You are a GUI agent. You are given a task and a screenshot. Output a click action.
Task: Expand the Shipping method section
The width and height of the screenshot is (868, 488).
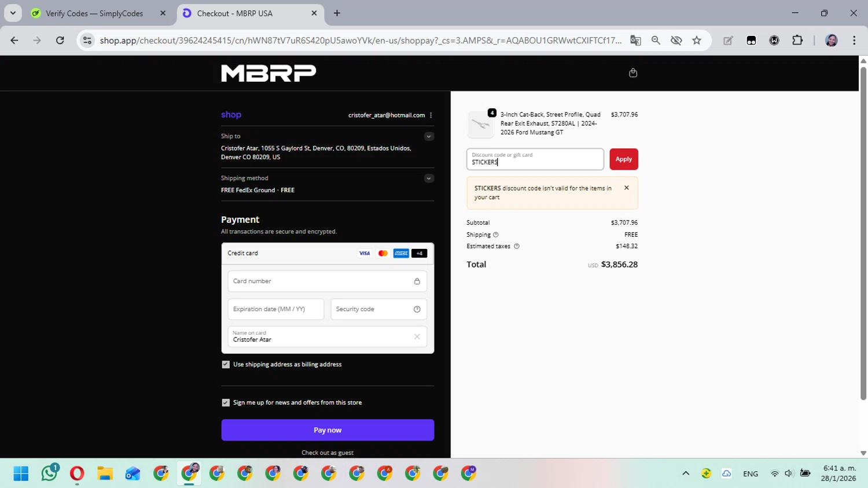tap(429, 178)
